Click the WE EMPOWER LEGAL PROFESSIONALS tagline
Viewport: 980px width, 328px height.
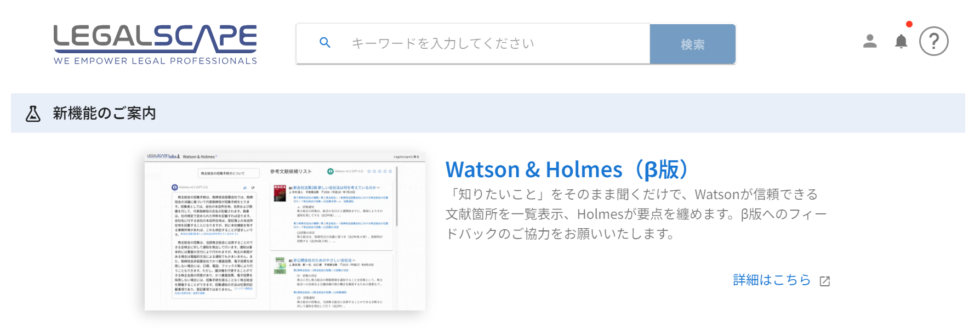[155, 61]
